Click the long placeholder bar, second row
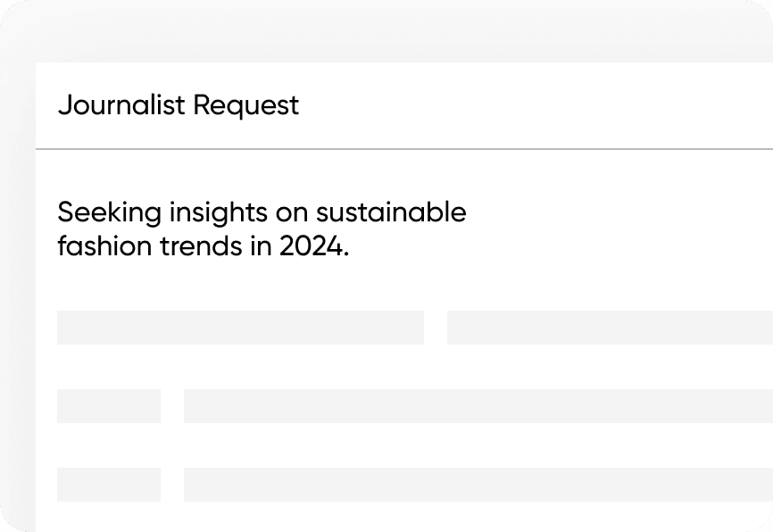Image resolution: width=773 pixels, height=532 pixels. (478, 406)
